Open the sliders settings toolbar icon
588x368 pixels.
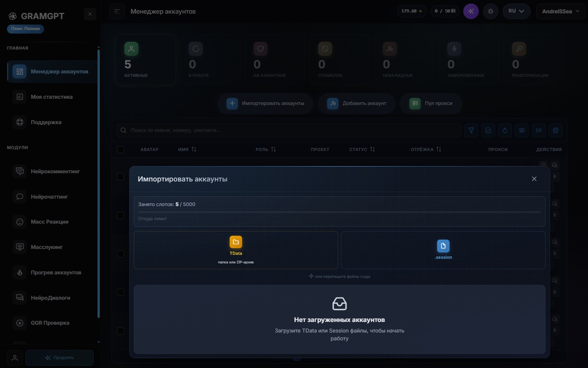522,130
